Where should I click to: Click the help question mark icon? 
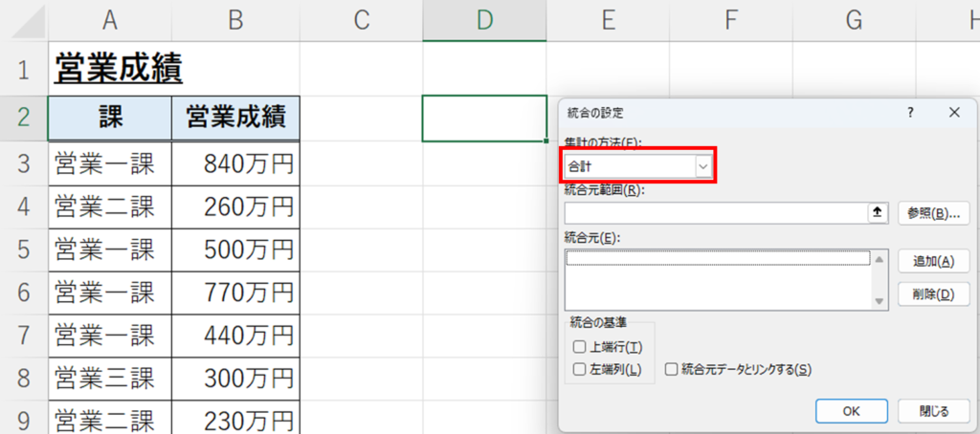coord(910,113)
